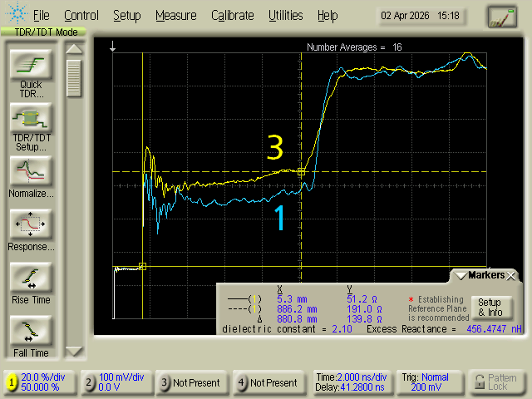Click the Setup & Info button
This screenshot has height=399, width=532.
[x=490, y=308]
